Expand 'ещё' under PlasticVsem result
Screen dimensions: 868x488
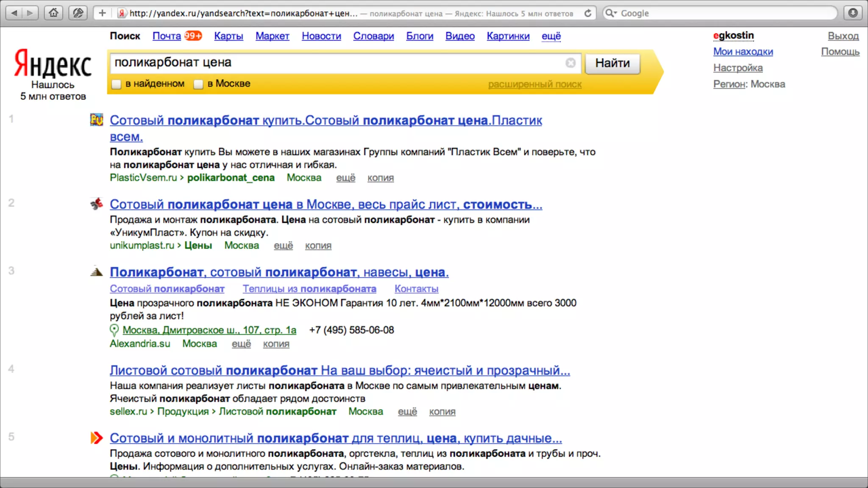345,178
